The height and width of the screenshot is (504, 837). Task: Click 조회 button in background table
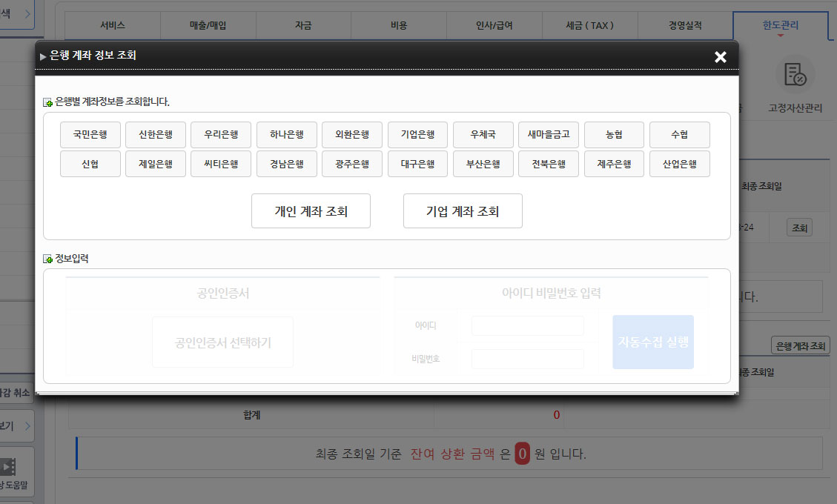[x=800, y=228]
